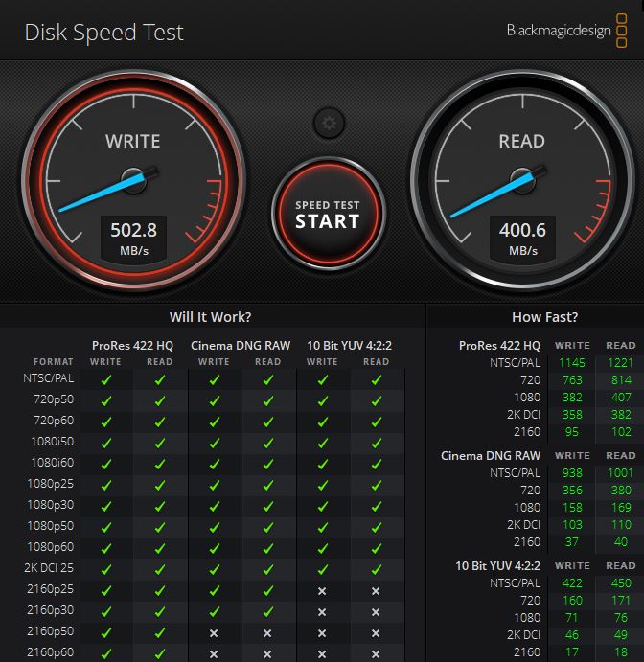Image resolution: width=644 pixels, height=662 pixels.
Task: Click Cinema DNG RAW 2160p60 read cross
Action: (x=268, y=654)
